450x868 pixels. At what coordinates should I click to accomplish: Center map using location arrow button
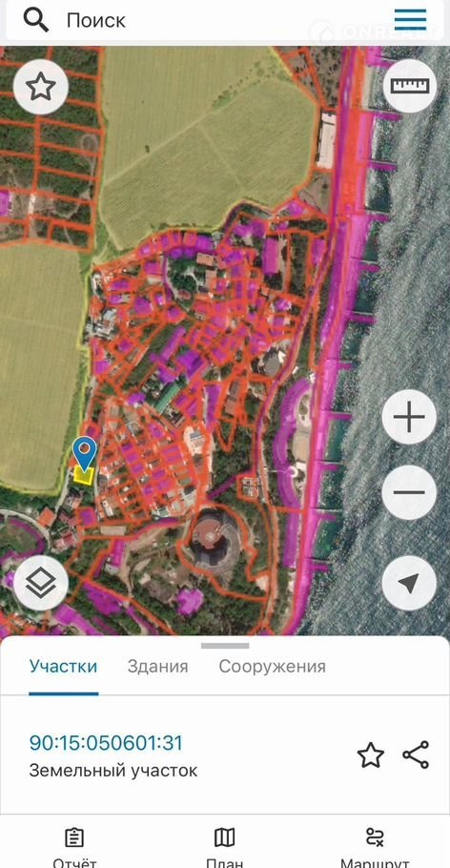(x=409, y=583)
